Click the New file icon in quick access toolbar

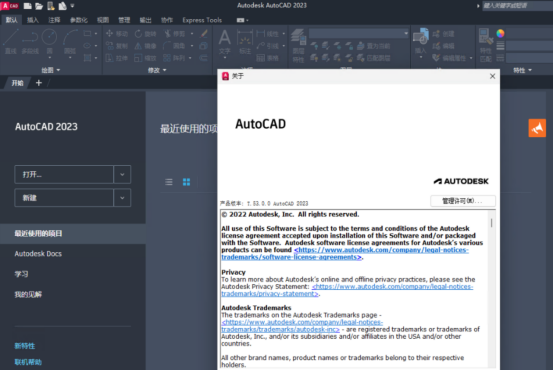point(27,6)
